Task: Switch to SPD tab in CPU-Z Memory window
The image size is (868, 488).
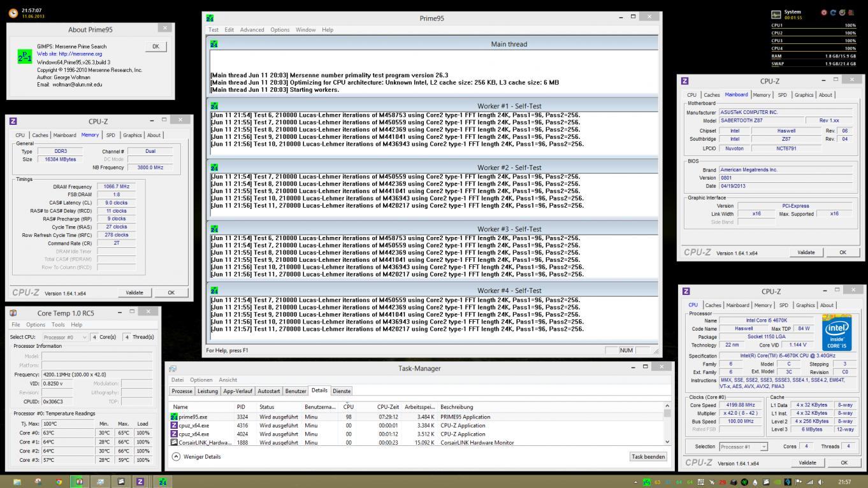Action: coord(111,135)
